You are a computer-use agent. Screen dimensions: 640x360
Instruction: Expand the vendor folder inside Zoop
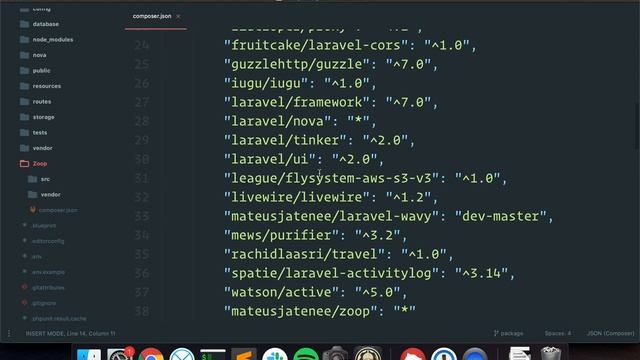pos(50,195)
